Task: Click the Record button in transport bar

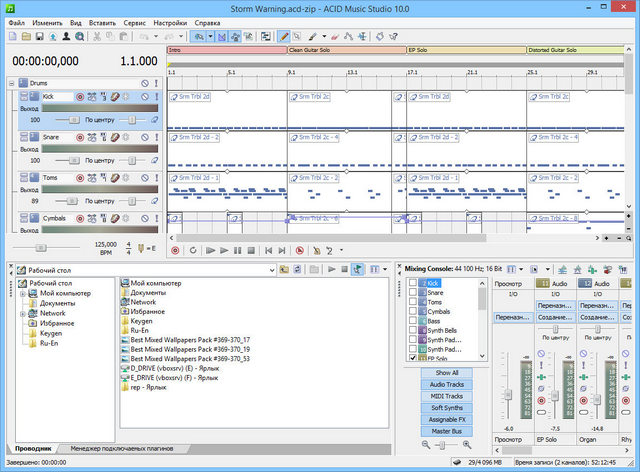Action: point(176,250)
